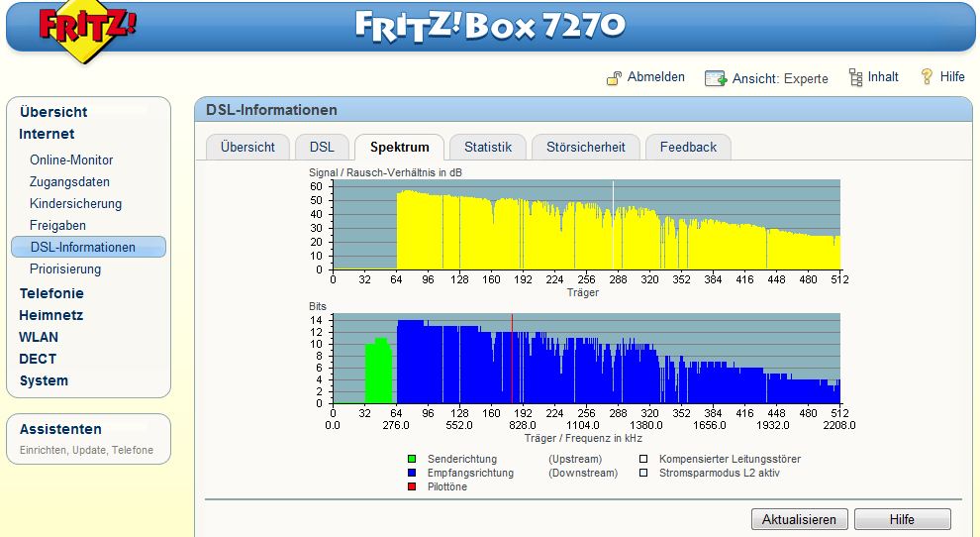Click the FRITZ! logo icon
This screenshot has width=980, height=537.
[x=88, y=34]
